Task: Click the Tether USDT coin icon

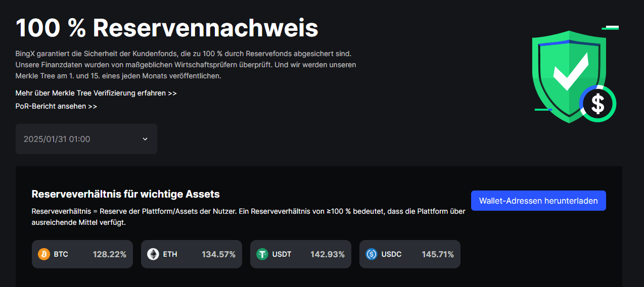Action: (262, 254)
